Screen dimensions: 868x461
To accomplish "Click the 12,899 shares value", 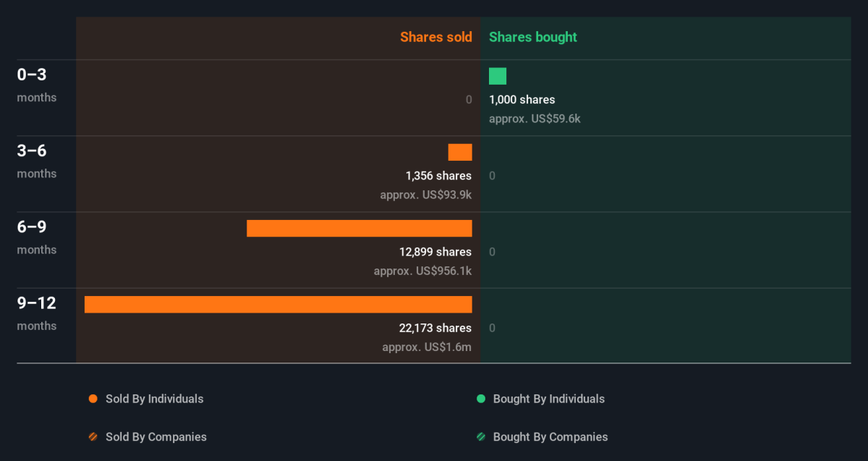I will coord(435,252).
